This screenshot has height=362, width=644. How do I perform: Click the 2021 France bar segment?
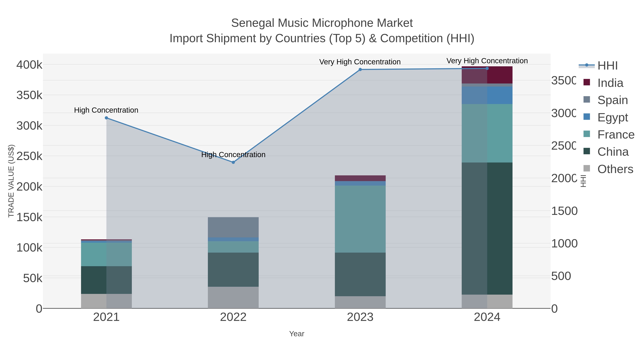106,254
